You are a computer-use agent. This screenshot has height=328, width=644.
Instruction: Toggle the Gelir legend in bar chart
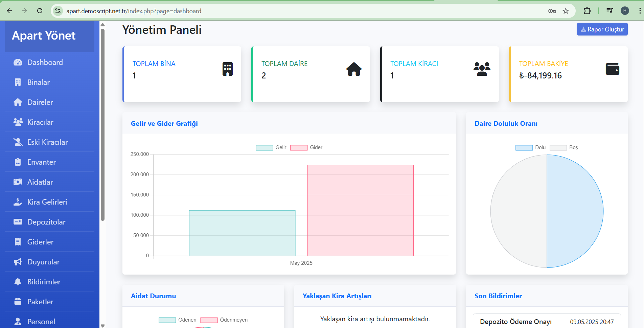(271, 148)
